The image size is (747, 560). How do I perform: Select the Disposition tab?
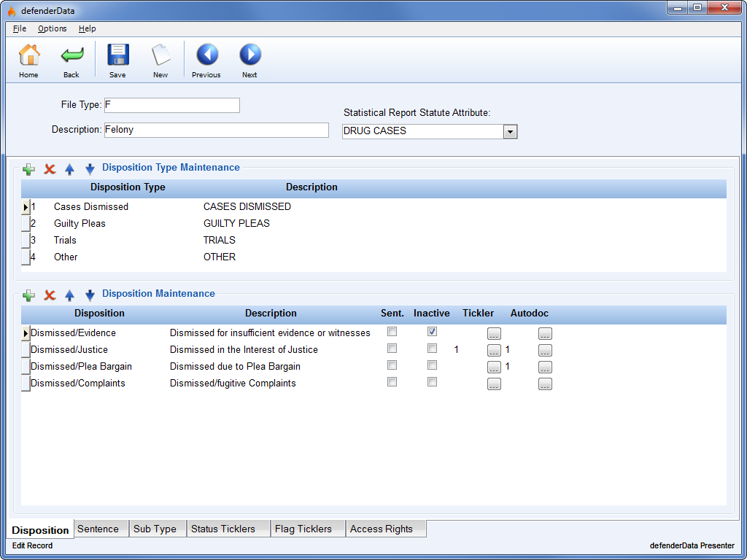pos(41,529)
